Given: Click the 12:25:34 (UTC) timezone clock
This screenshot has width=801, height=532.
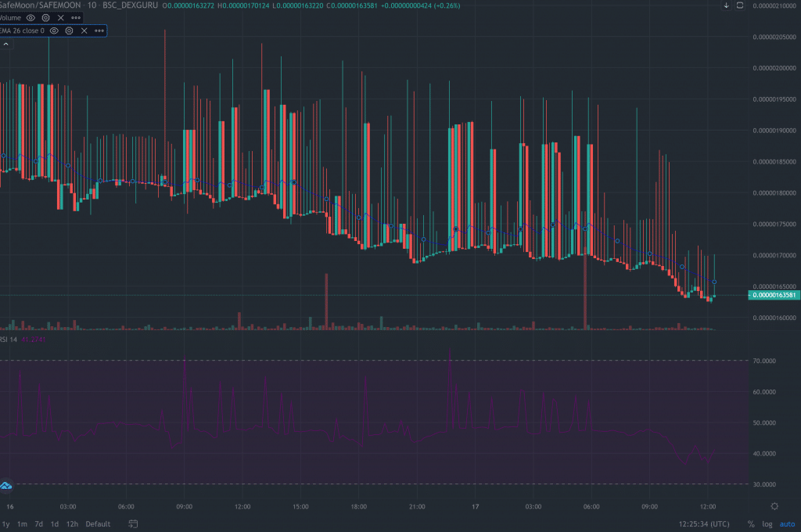Looking at the screenshot, I should 704,524.
